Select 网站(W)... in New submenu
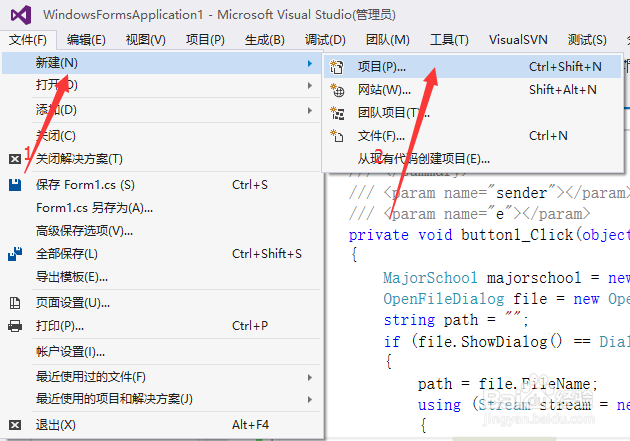The height and width of the screenshot is (441, 630). coord(472,90)
